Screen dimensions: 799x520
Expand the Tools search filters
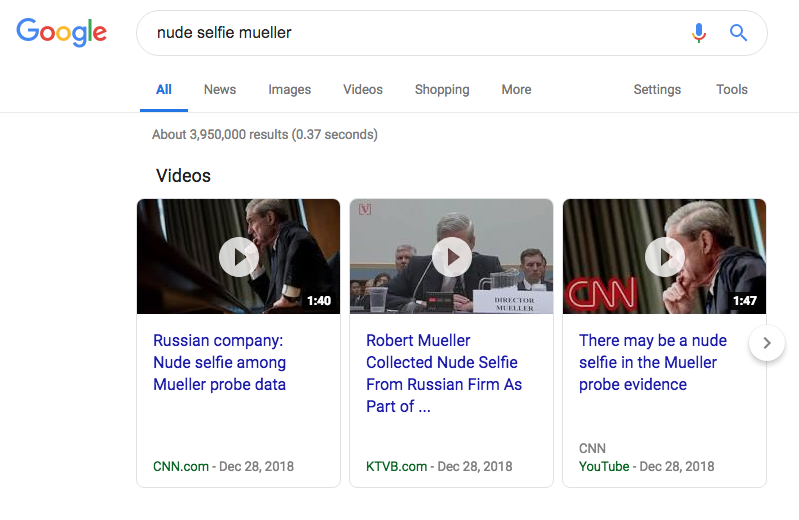[732, 89]
